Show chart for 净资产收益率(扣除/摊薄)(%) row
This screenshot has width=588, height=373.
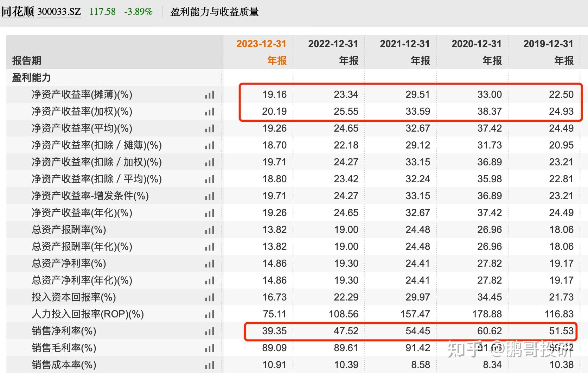coord(210,145)
